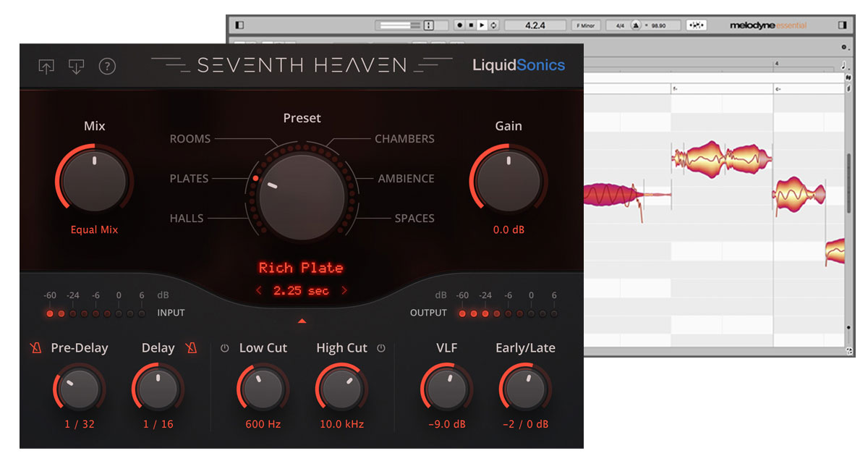Toggle the right panel icon in Melodyne's toolbar
The width and height of the screenshot is (868, 456).
843,23
